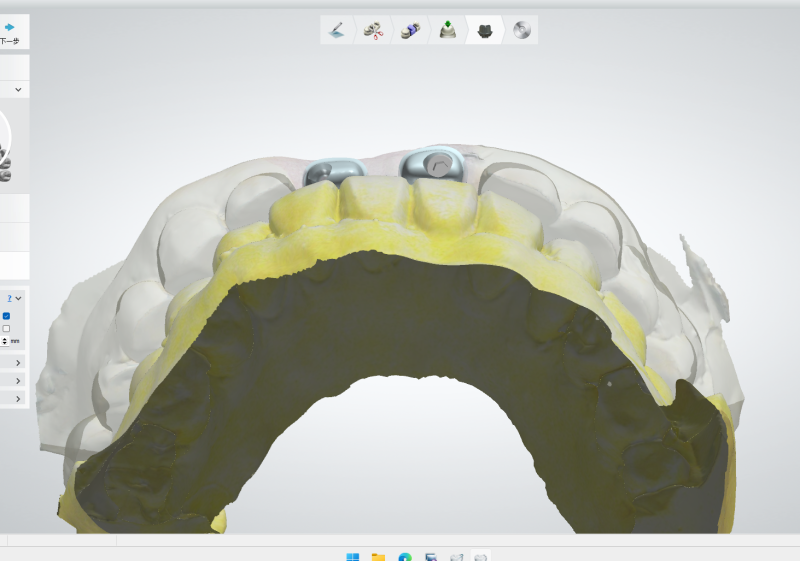Click the blue question mark help link

point(9,298)
